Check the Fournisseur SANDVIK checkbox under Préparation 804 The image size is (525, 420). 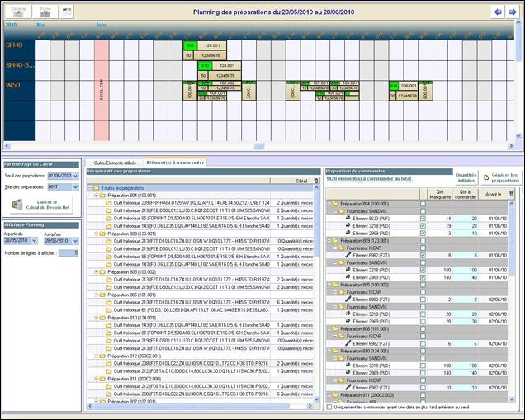point(423,211)
